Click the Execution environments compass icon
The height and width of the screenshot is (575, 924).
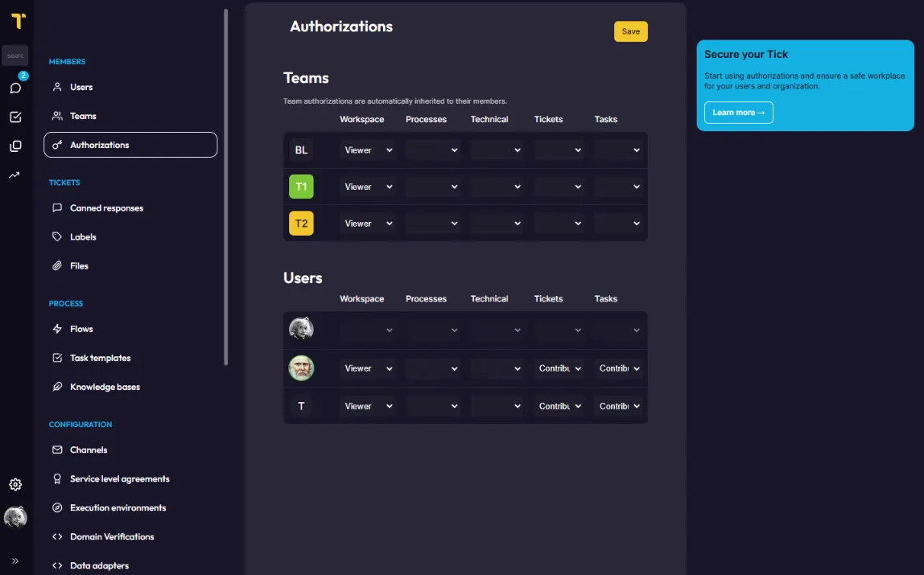click(57, 507)
